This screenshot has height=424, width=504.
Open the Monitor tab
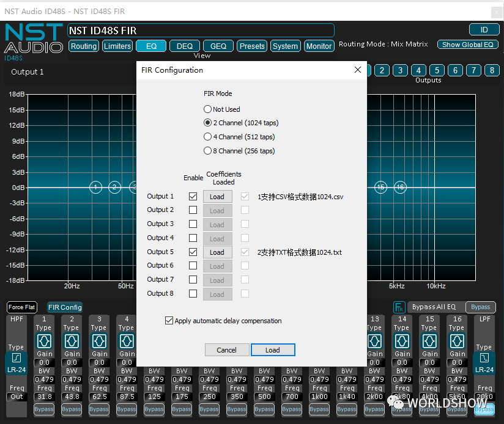click(x=319, y=46)
